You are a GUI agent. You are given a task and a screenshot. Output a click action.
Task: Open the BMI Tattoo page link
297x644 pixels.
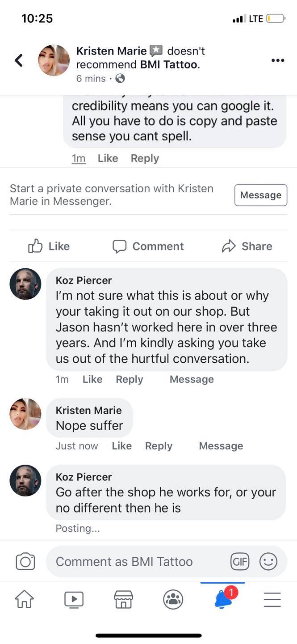pyautogui.click(x=169, y=64)
